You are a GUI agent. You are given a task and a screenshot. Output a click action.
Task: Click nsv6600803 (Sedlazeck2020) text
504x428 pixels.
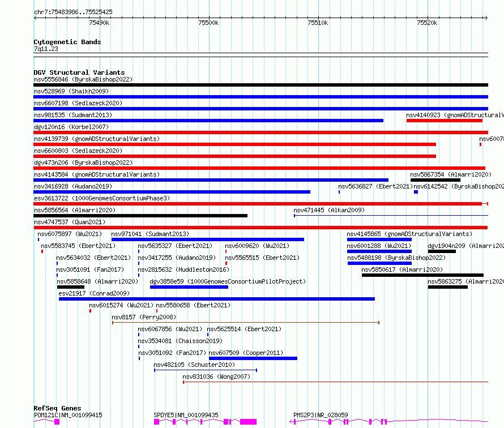(x=78, y=151)
